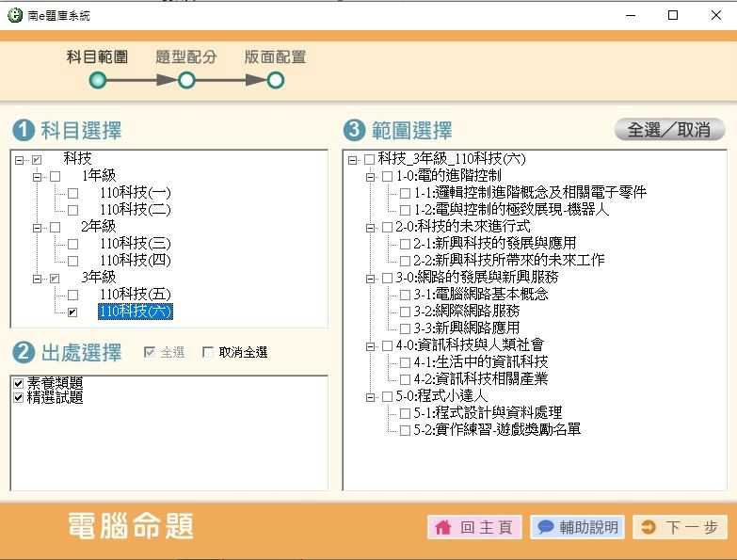Check the 1-1:邏輯控制進階概念 checkbox
Screen dimensions: 737x560
(405, 193)
